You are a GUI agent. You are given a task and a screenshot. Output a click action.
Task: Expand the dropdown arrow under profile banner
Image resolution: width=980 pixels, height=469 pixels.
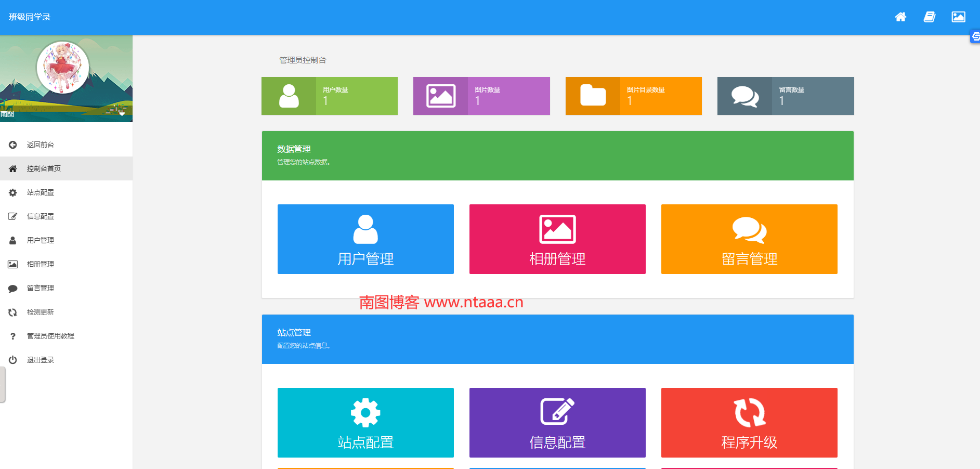[122, 114]
